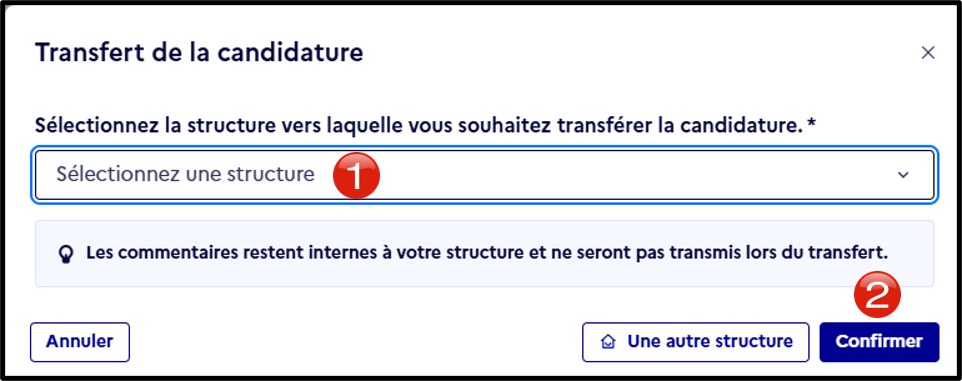This screenshot has width=962, height=381.
Task: Click the required asterisk after candidature
Action: tap(812, 125)
